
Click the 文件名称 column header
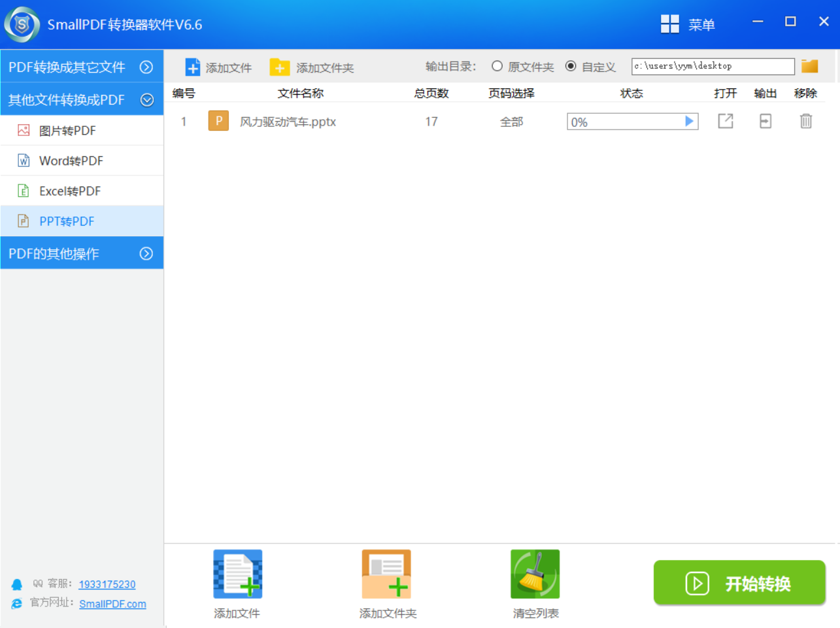300,93
